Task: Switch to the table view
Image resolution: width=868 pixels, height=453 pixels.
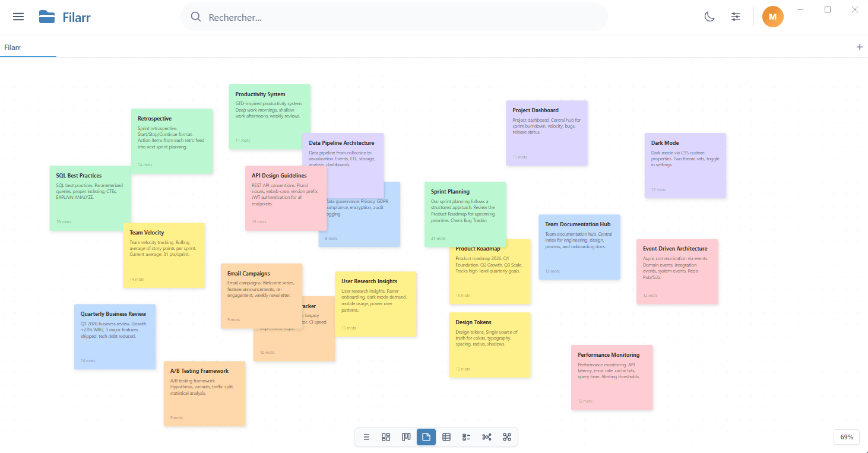Action: [446, 437]
